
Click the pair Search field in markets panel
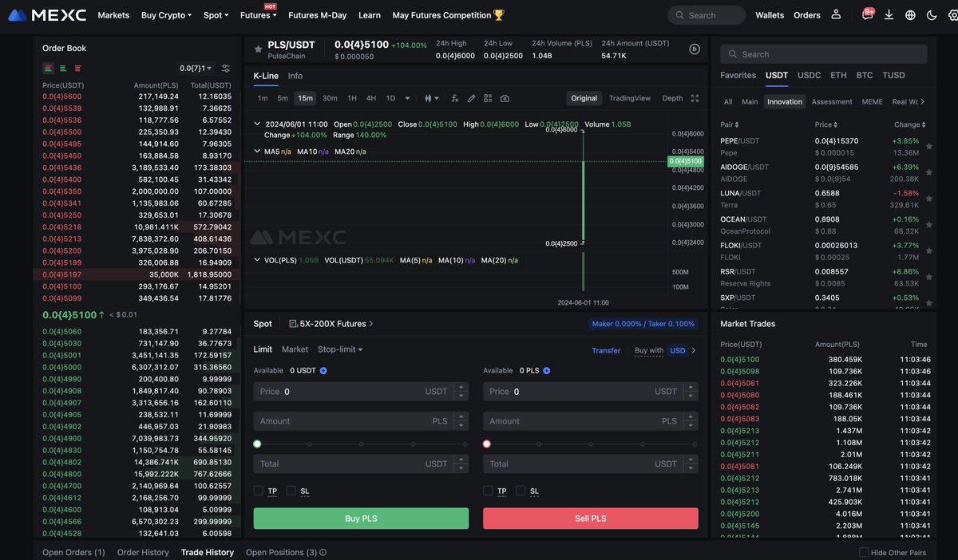coord(824,54)
